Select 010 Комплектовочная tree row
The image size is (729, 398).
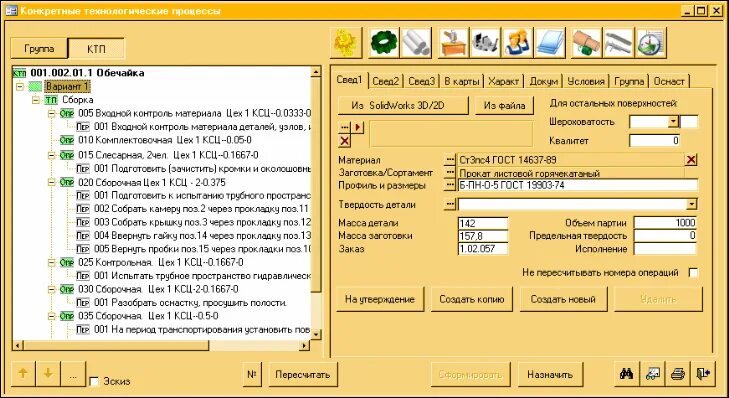click(165, 140)
